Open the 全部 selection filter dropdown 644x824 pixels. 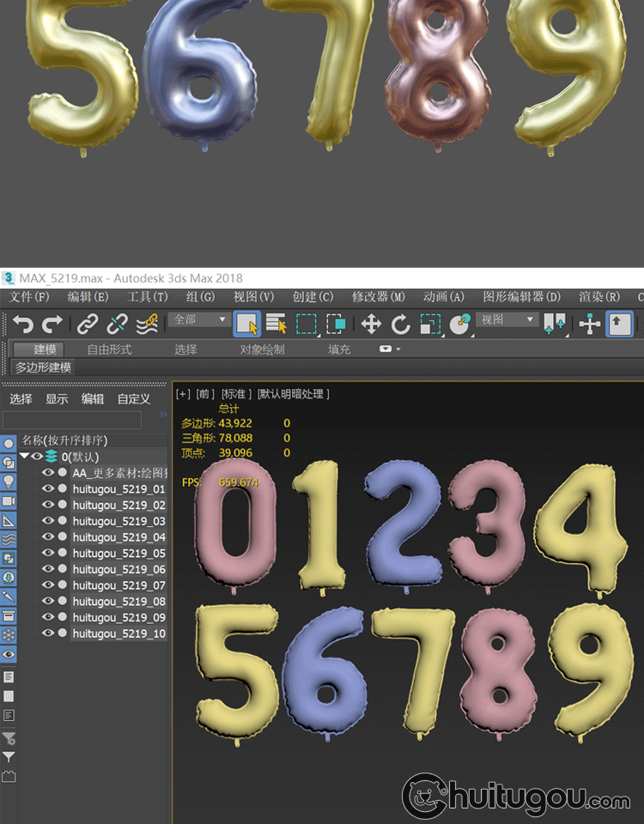tap(201, 319)
